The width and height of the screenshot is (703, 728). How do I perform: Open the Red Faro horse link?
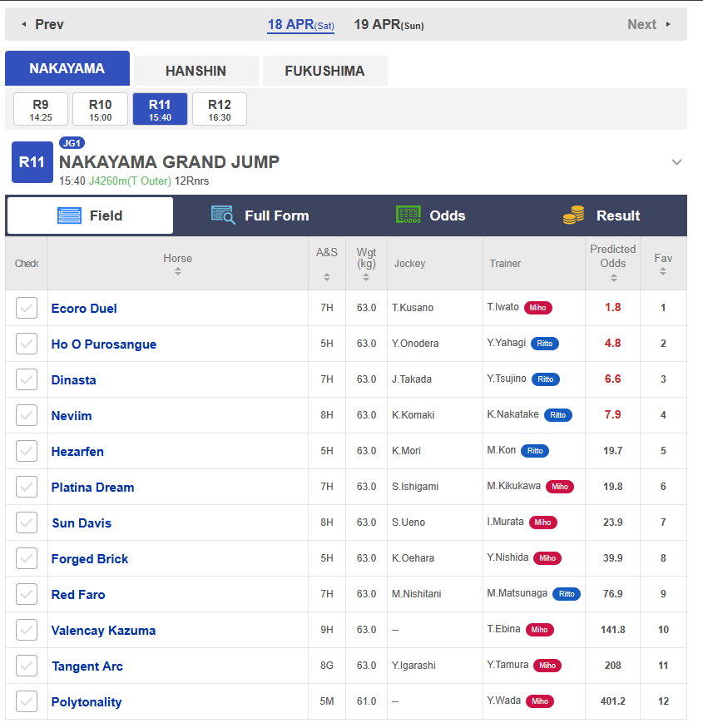tap(78, 595)
